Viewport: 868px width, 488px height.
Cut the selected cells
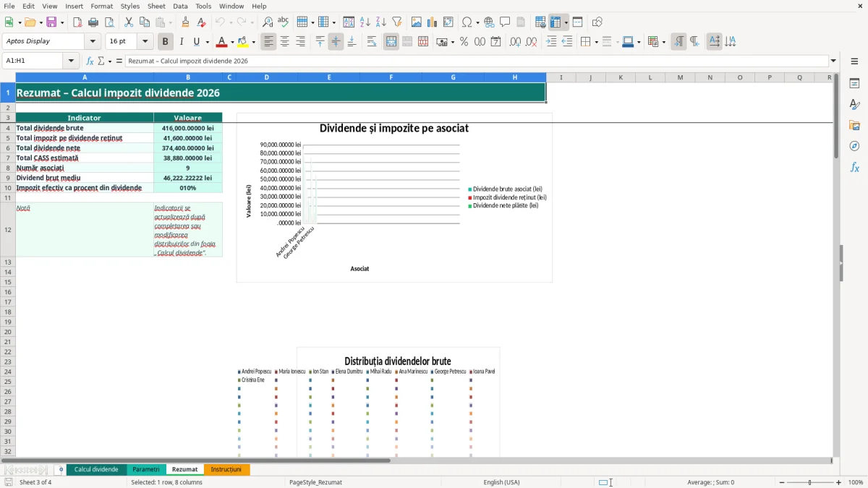[129, 22]
